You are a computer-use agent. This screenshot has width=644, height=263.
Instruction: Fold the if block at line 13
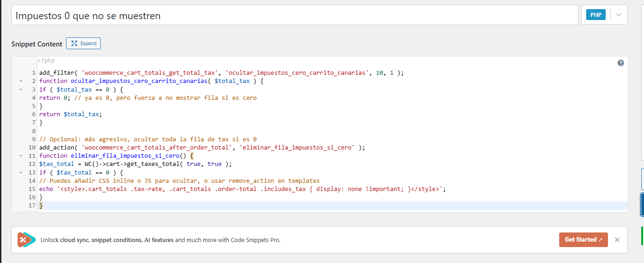(21, 173)
